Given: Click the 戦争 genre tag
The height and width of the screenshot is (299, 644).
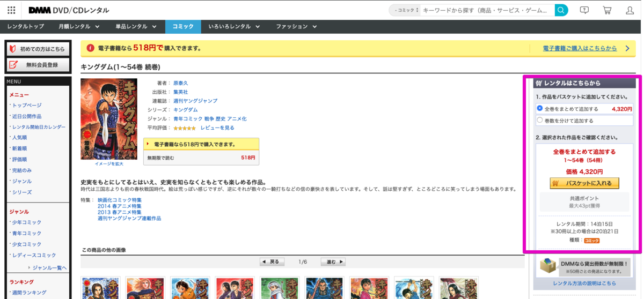Looking at the screenshot, I should tap(209, 119).
